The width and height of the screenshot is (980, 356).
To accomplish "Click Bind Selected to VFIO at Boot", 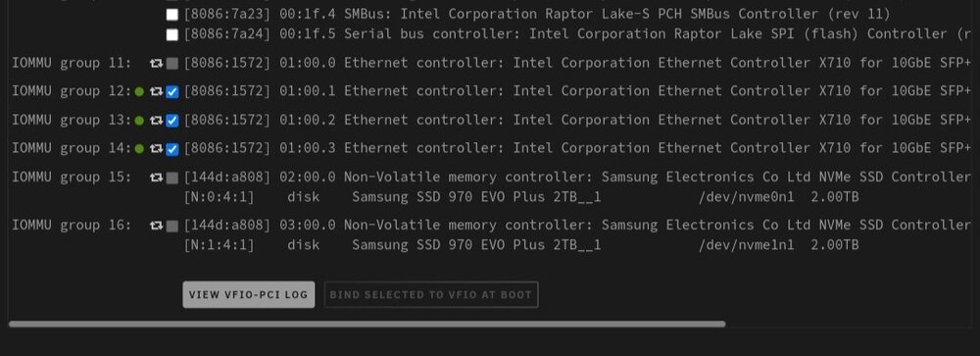I will click(430, 294).
